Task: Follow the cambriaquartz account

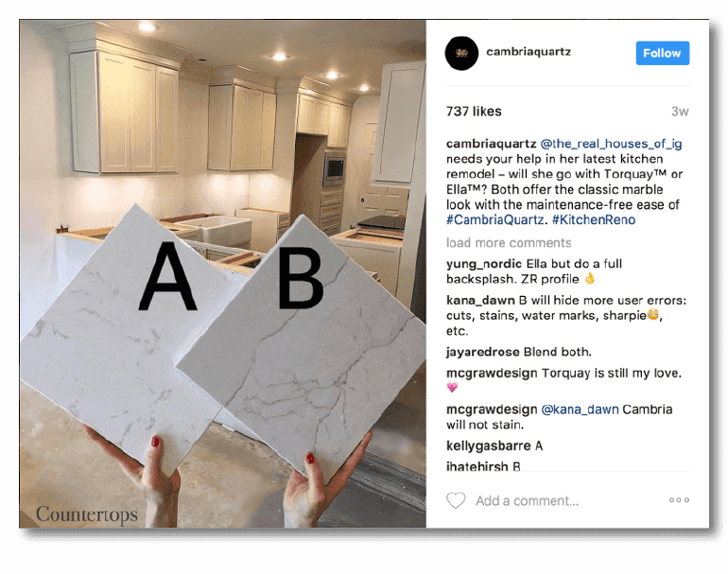Action: coord(663,53)
